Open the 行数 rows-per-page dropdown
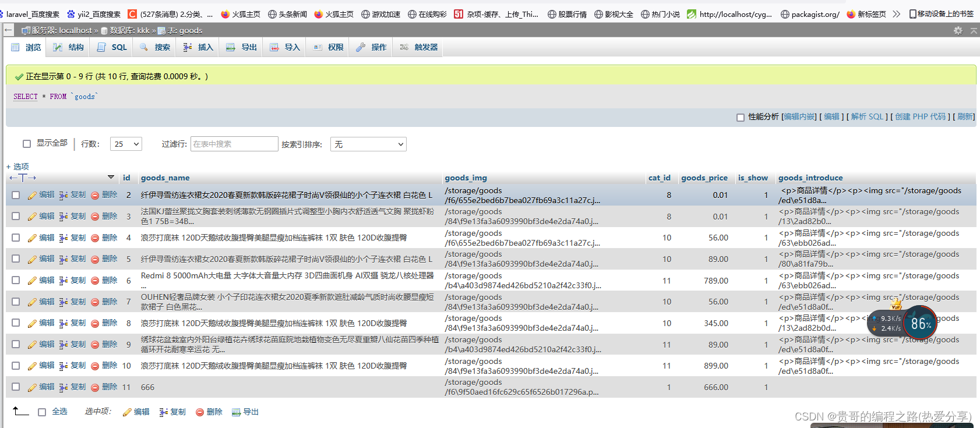This screenshot has height=428, width=980. coord(126,144)
